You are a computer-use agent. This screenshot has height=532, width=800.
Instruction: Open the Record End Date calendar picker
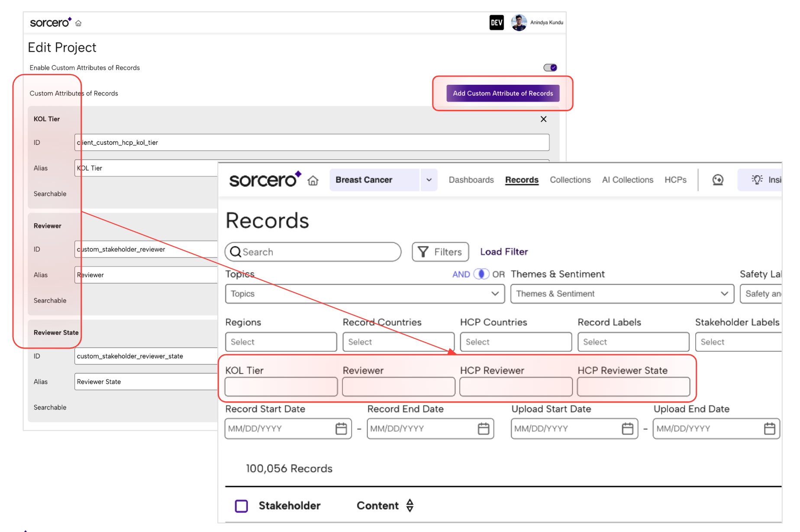pyautogui.click(x=483, y=429)
